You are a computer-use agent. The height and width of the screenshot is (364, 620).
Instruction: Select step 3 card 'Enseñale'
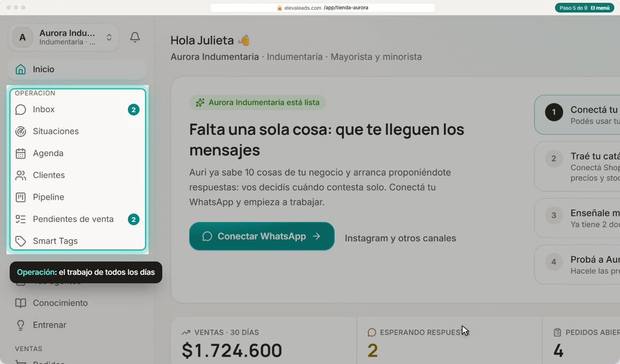[577, 218]
